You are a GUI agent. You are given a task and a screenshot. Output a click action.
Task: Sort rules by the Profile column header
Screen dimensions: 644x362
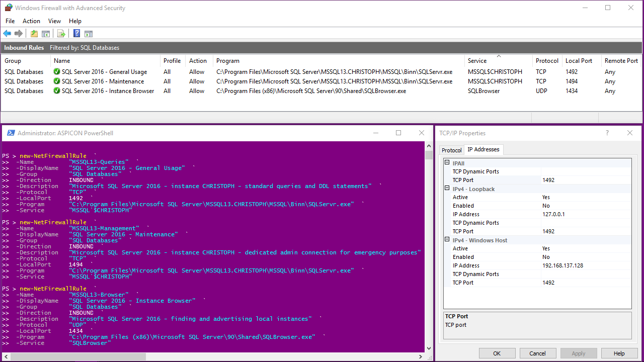pyautogui.click(x=173, y=61)
